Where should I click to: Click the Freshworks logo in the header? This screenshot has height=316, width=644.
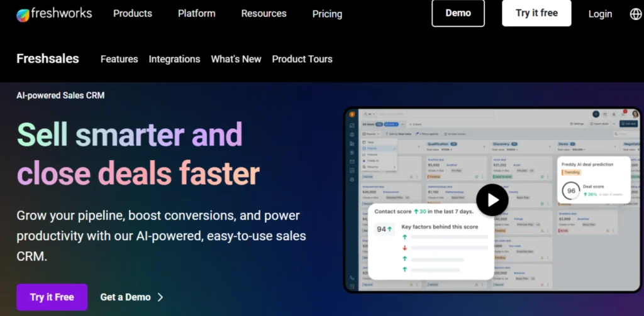click(54, 14)
